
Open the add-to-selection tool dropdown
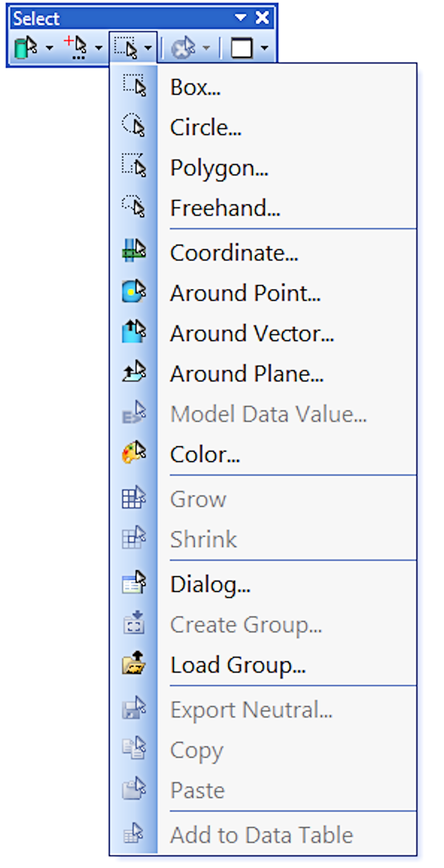pos(99,48)
